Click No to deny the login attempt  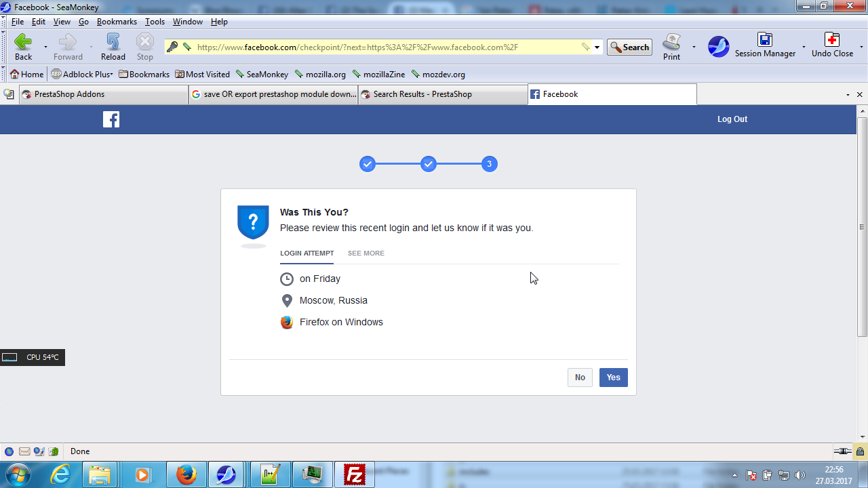580,378
